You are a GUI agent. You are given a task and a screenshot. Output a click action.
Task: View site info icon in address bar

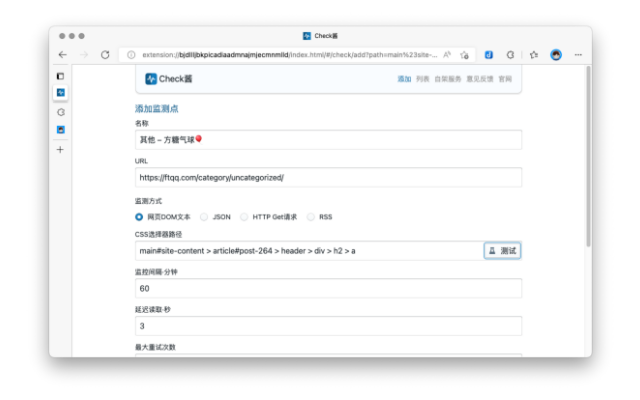coord(131,55)
